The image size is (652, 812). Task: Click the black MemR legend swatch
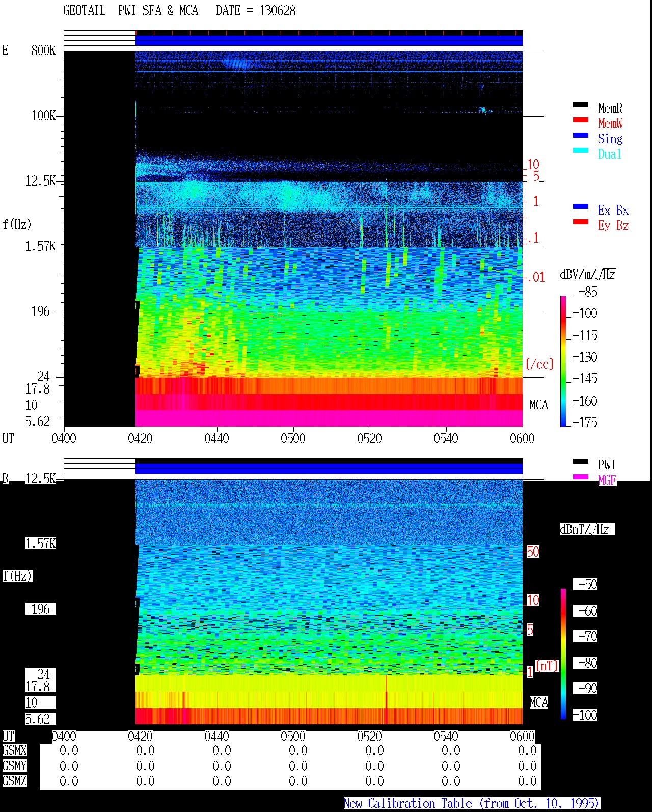coord(581,105)
